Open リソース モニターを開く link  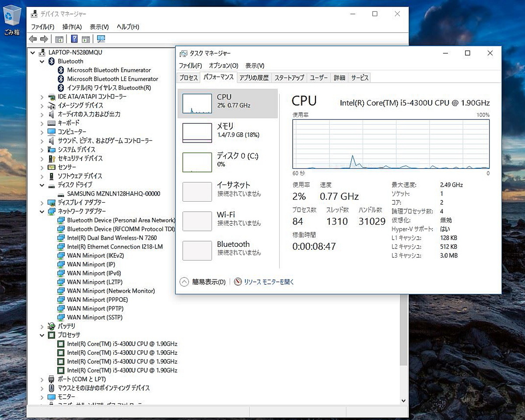click(x=269, y=282)
